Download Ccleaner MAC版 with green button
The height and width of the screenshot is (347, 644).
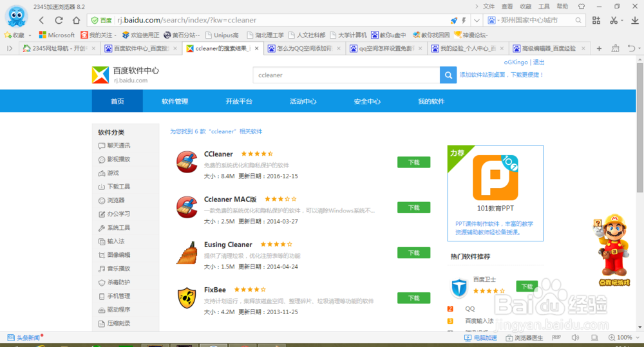point(413,207)
